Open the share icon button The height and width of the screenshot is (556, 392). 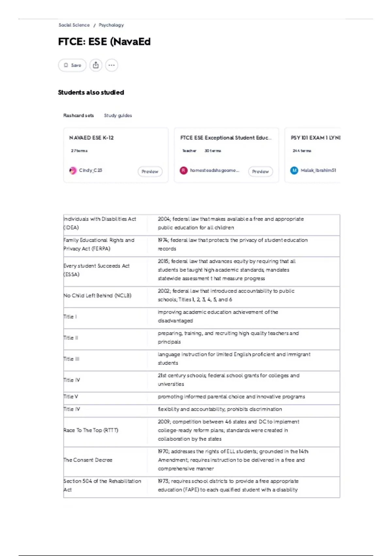(x=96, y=65)
